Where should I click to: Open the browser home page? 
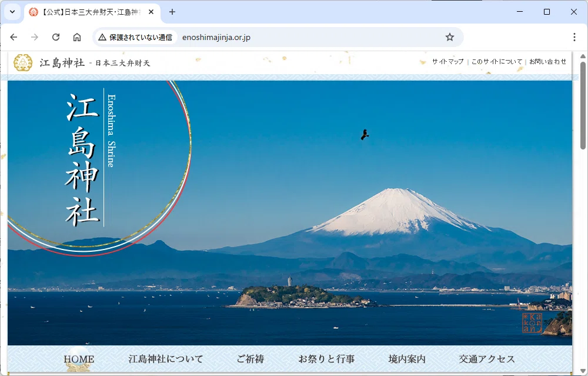click(77, 37)
